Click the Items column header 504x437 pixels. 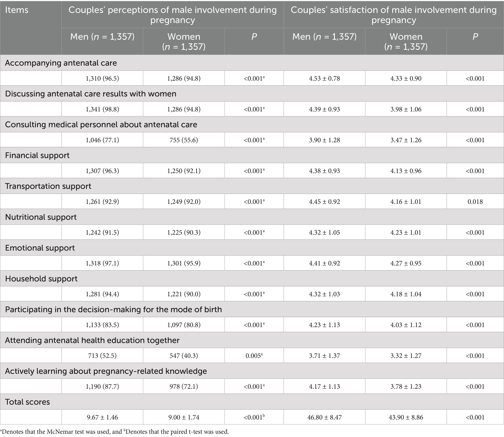[x=17, y=10]
